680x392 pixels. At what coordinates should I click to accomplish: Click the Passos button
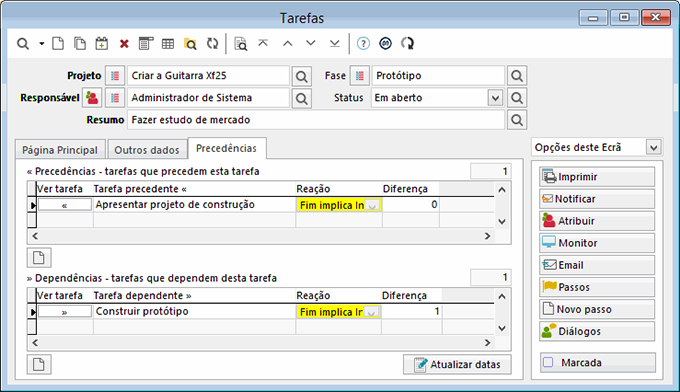tap(597, 287)
